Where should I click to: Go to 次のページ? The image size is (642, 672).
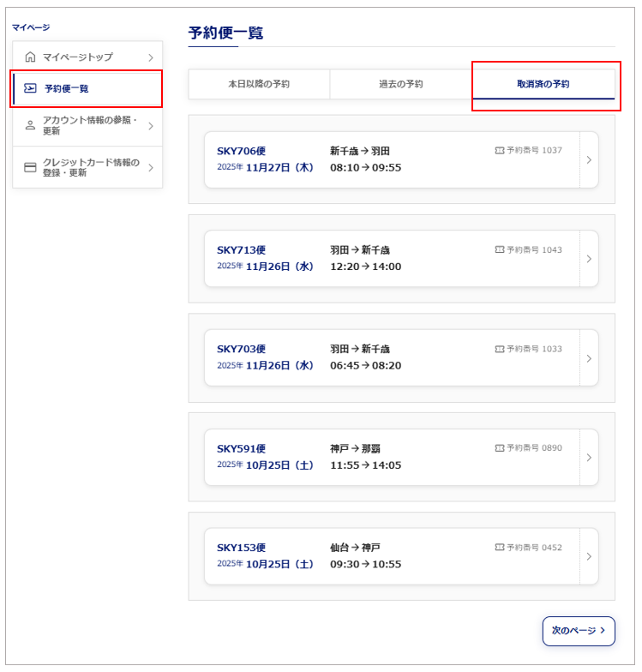pyautogui.click(x=579, y=631)
